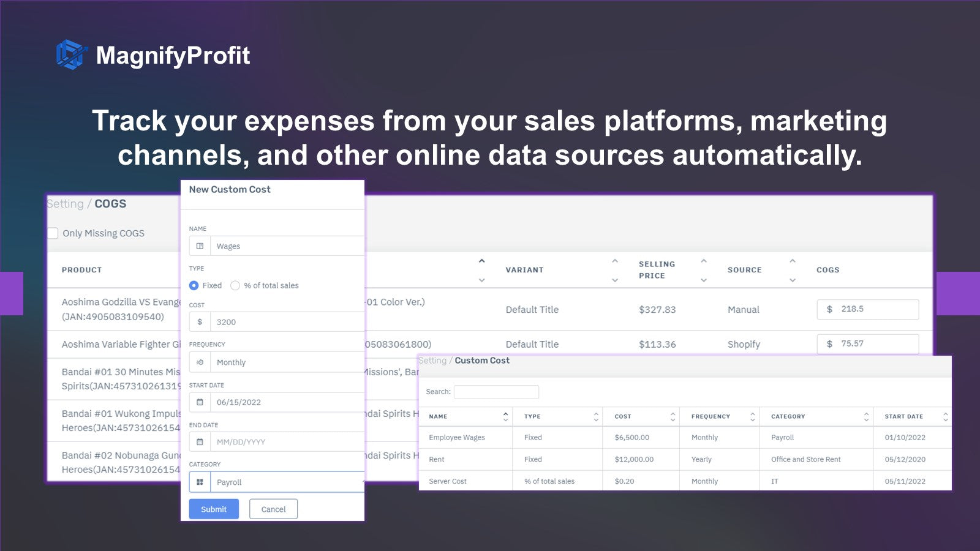
Task: Click the Setting breadcrumb above COGS
Action: tap(66, 204)
